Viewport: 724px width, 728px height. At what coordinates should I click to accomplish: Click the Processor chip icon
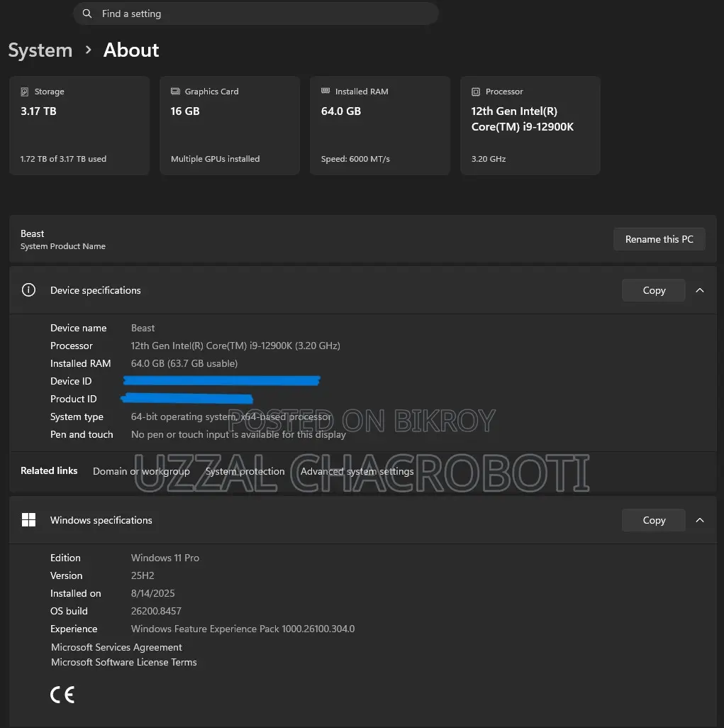point(476,92)
